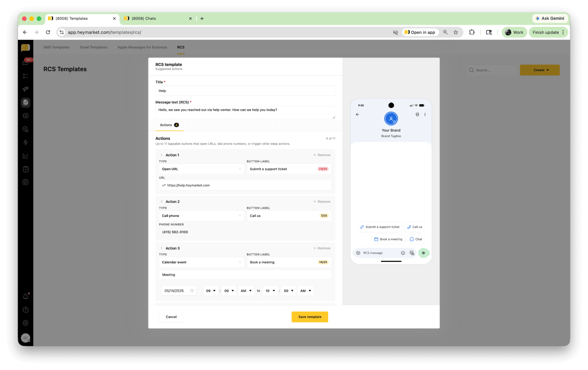Open the chats inbox icon with 99+ badge
588x370 pixels.
tap(26, 62)
